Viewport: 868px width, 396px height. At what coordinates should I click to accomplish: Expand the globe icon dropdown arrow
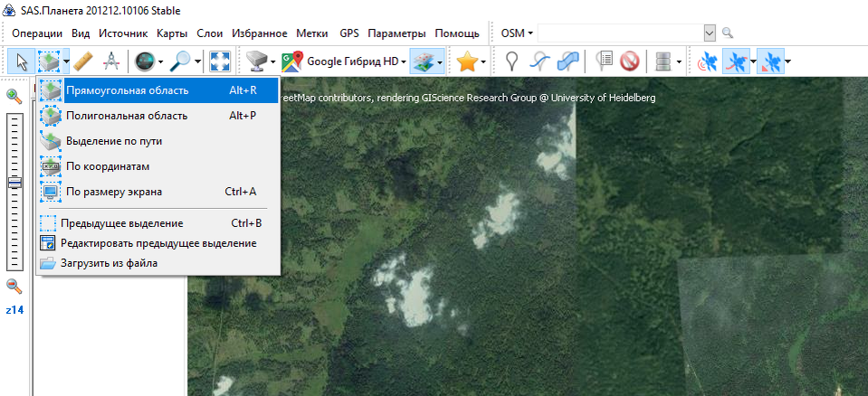(x=160, y=61)
